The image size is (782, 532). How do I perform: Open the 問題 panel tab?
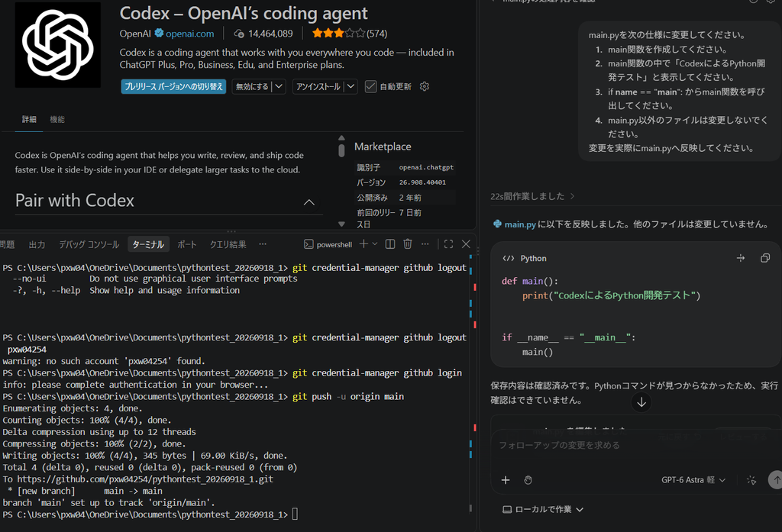[x=7, y=244]
